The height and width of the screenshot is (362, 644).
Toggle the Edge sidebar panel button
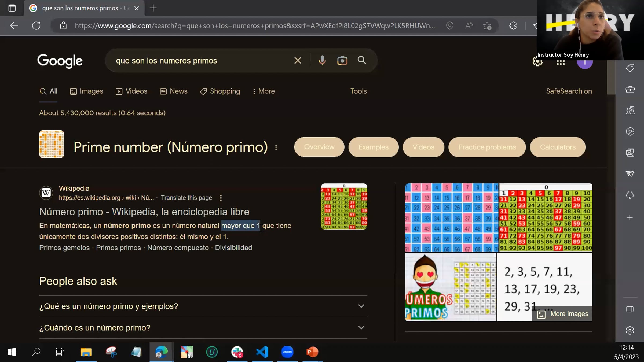point(630,309)
